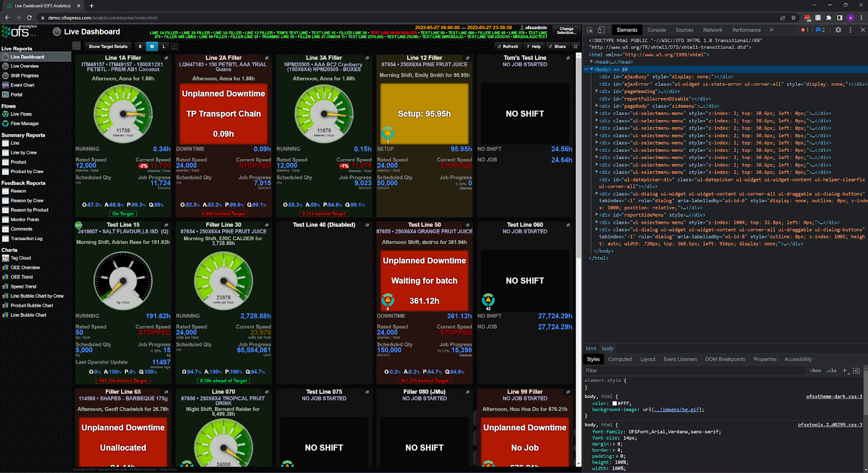Open the sidebar menu toggle icon
868x473 pixels.
[x=76, y=46]
